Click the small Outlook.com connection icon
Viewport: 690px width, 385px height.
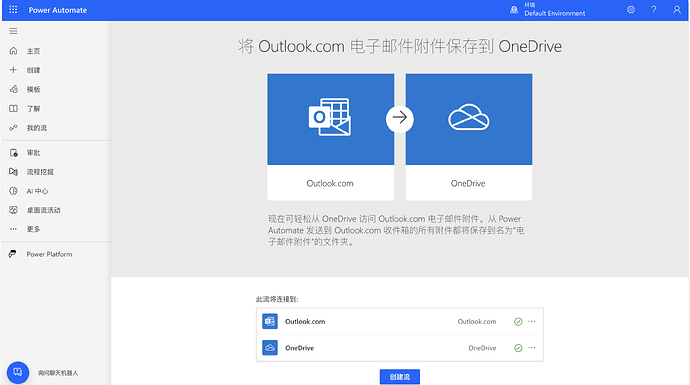[x=270, y=321]
